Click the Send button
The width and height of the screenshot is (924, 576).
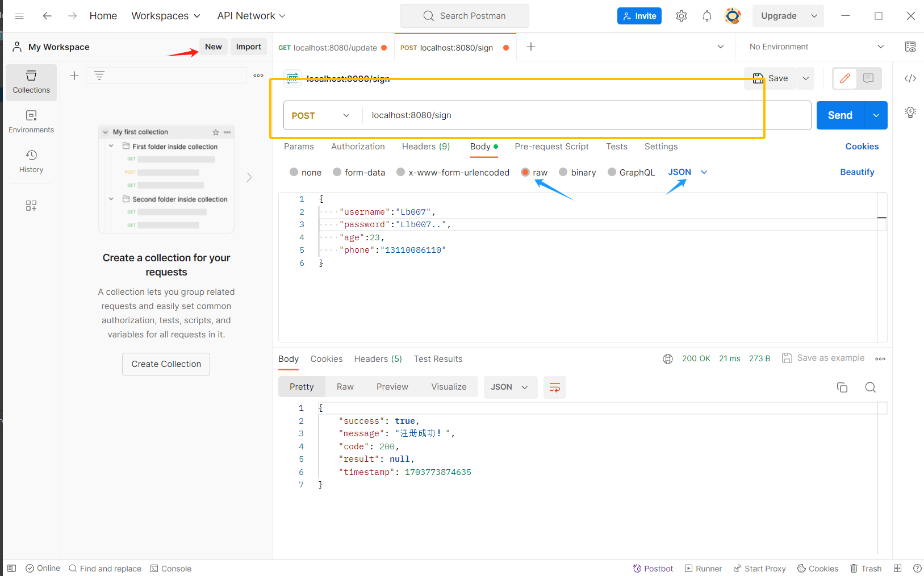coord(840,115)
